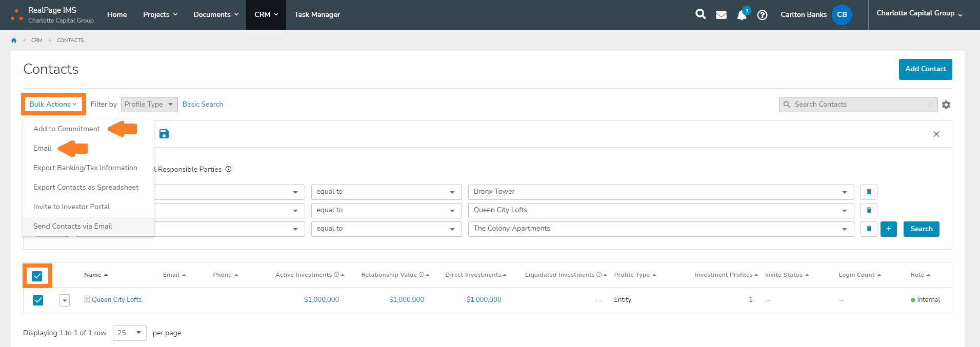Choose Export Contacts as Spreadsheet
Image resolution: width=980 pixels, height=347 pixels.
point(86,188)
